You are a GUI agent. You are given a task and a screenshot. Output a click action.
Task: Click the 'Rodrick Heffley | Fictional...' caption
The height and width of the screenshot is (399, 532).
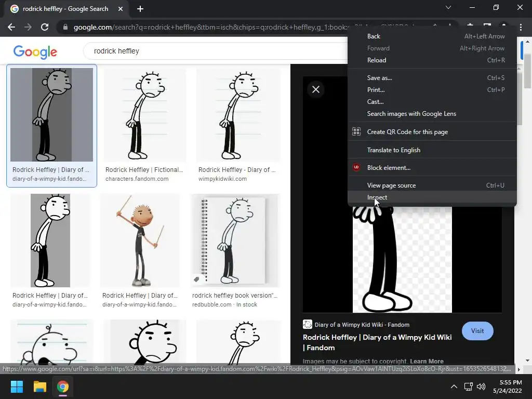coord(144,170)
